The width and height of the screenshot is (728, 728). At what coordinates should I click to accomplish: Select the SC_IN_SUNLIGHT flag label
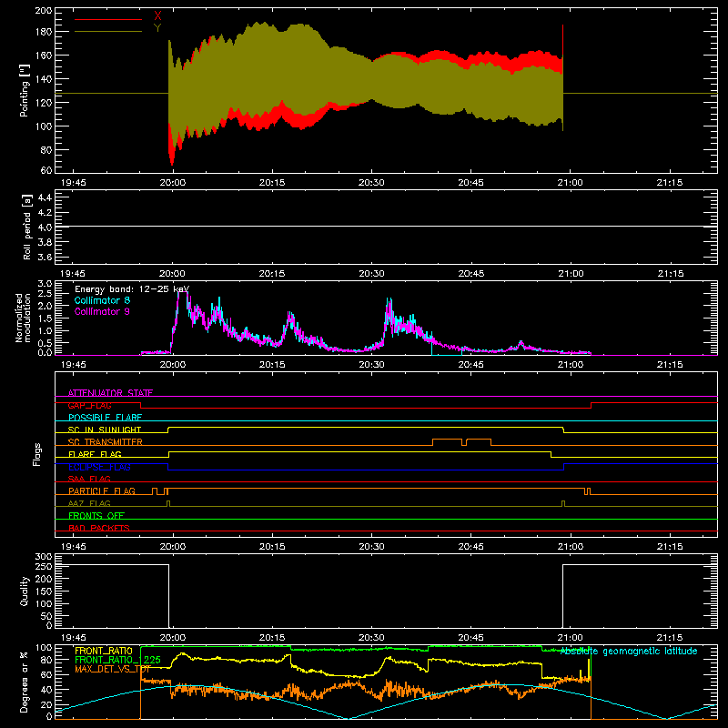click(x=105, y=430)
